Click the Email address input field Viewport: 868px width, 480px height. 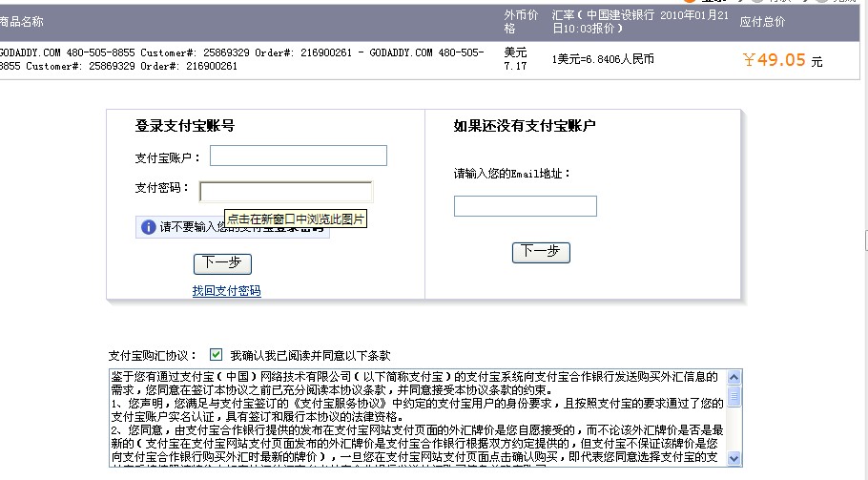[x=525, y=206]
